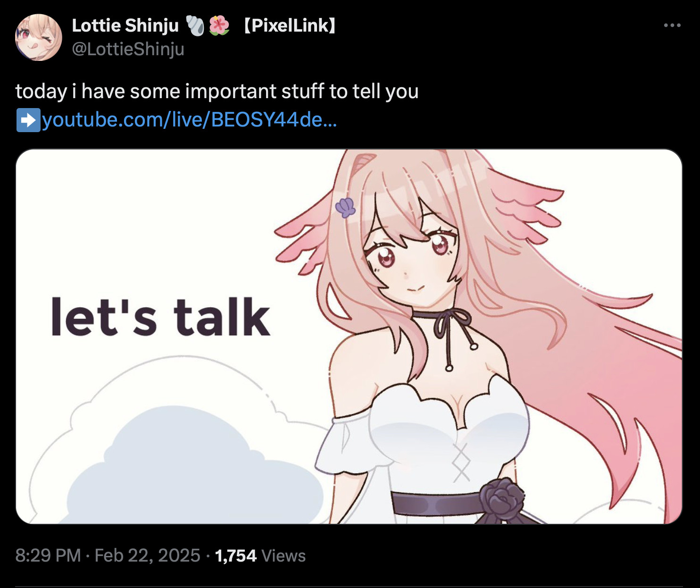Show the 1,754 Views count details

click(260, 555)
